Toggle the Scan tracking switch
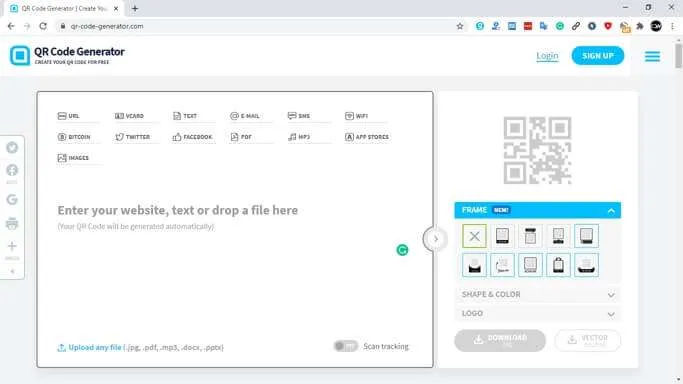The image size is (683, 384). [x=345, y=346]
